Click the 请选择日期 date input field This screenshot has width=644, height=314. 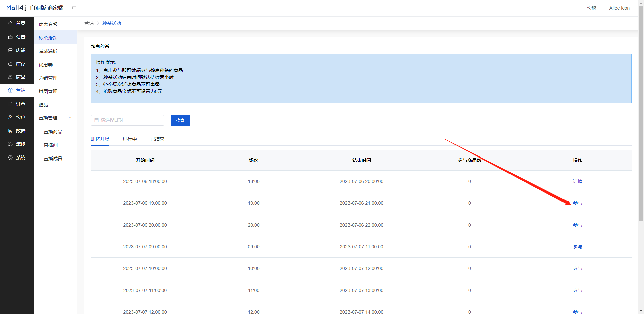[127, 120]
